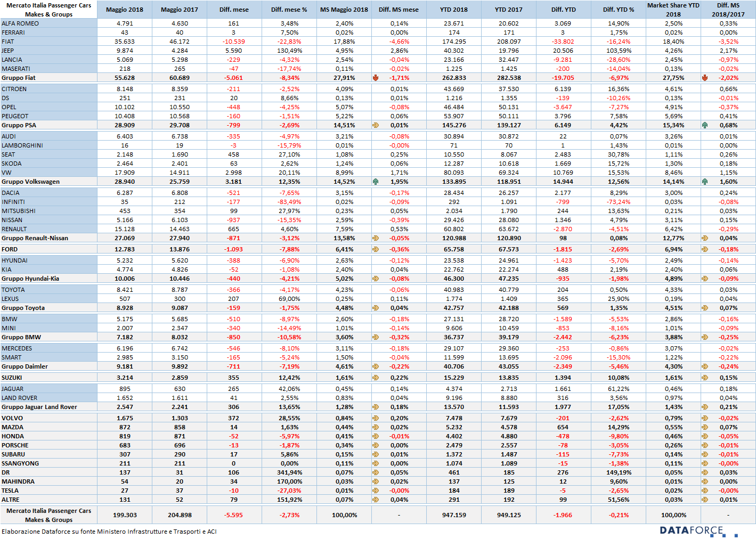Click the CITROEN row label
The height and width of the screenshot is (539, 756).
(x=14, y=89)
